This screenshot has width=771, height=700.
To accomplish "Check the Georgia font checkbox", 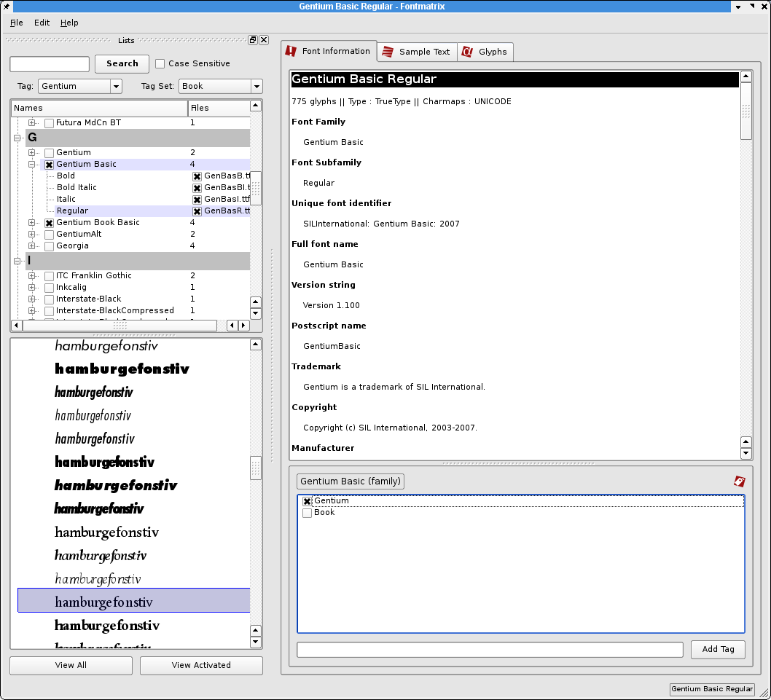I will click(x=49, y=246).
